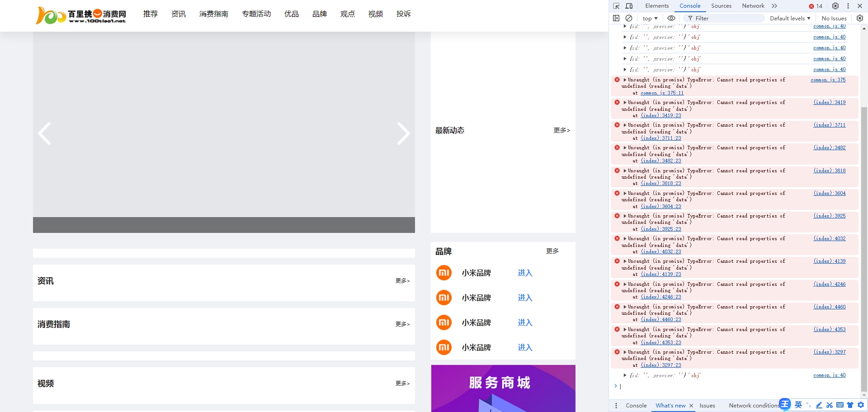868x412 pixels.
Task: Click the input method pen icon
Action: 819,405
